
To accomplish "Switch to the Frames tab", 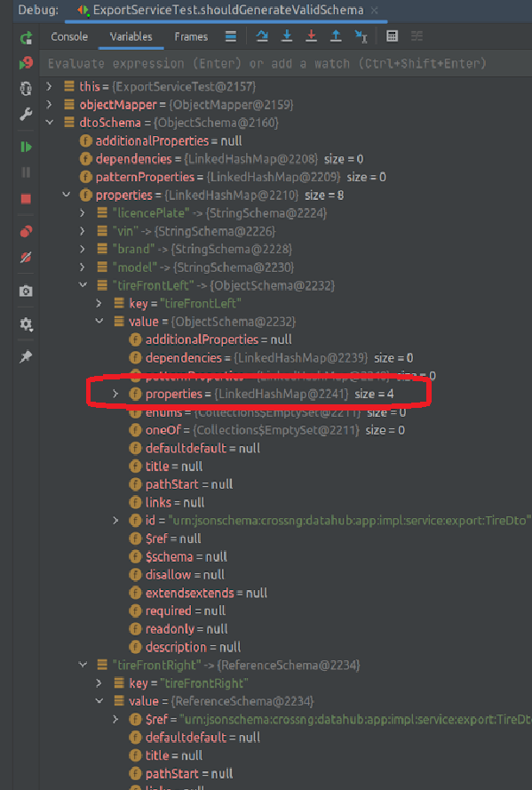I will tap(191, 37).
